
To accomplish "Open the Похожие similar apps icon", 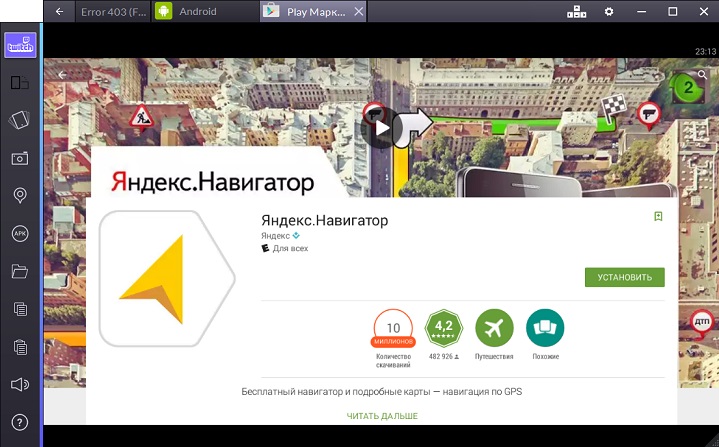I will pos(545,328).
